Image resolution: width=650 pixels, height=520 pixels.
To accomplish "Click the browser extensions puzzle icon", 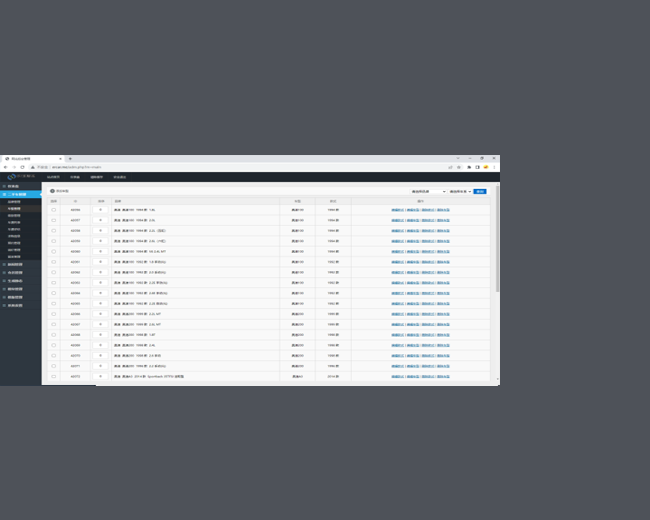I will (468, 167).
